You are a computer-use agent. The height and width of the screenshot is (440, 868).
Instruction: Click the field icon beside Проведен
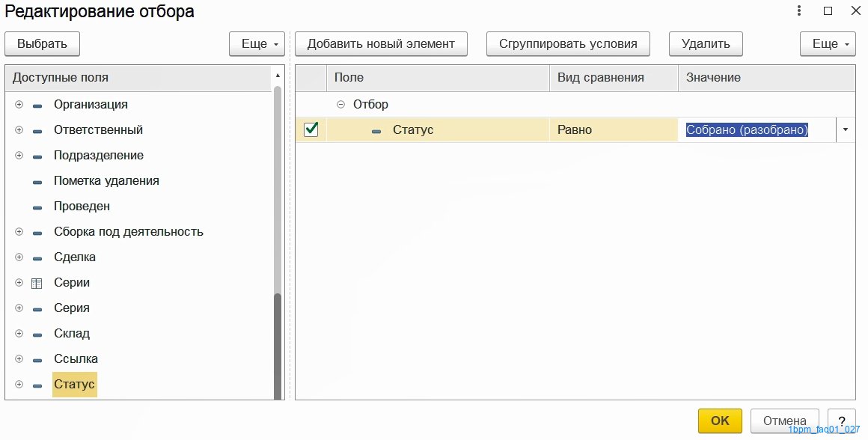(37, 207)
